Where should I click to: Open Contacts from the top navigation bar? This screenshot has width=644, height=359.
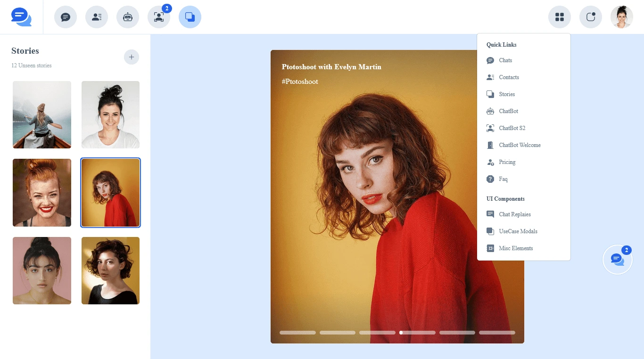pyautogui.click(x=97, y=17)
